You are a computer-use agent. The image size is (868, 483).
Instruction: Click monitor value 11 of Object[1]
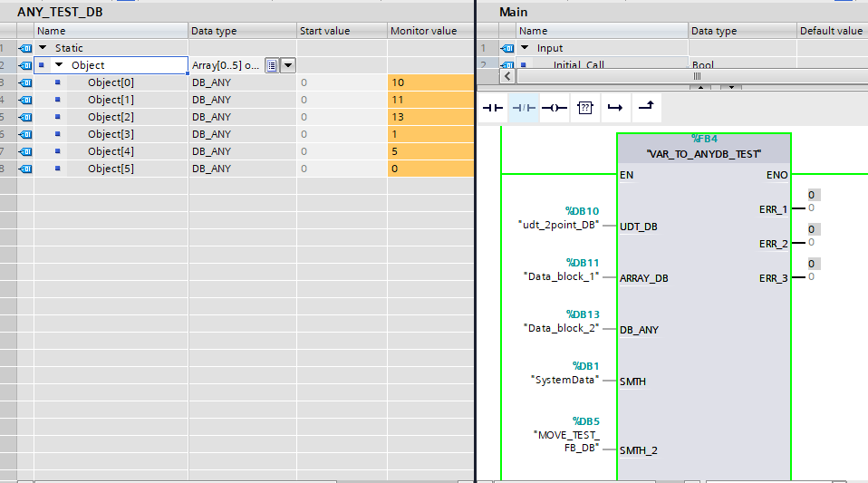click(x=430, y=100)
